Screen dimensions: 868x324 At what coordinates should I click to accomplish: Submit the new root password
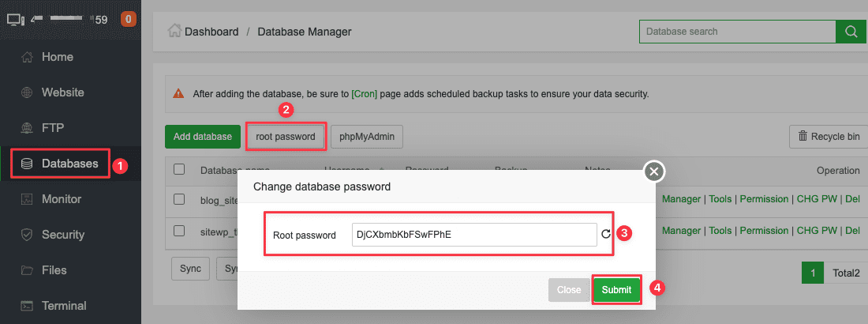[616, 289]
